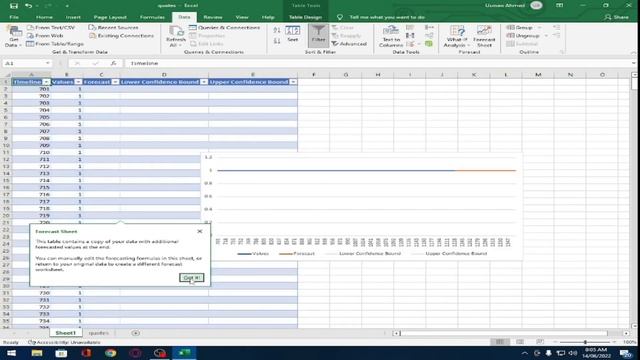Click Tell me what you want to do
This screenshot has width=640, height=360.
pos(387,17)
